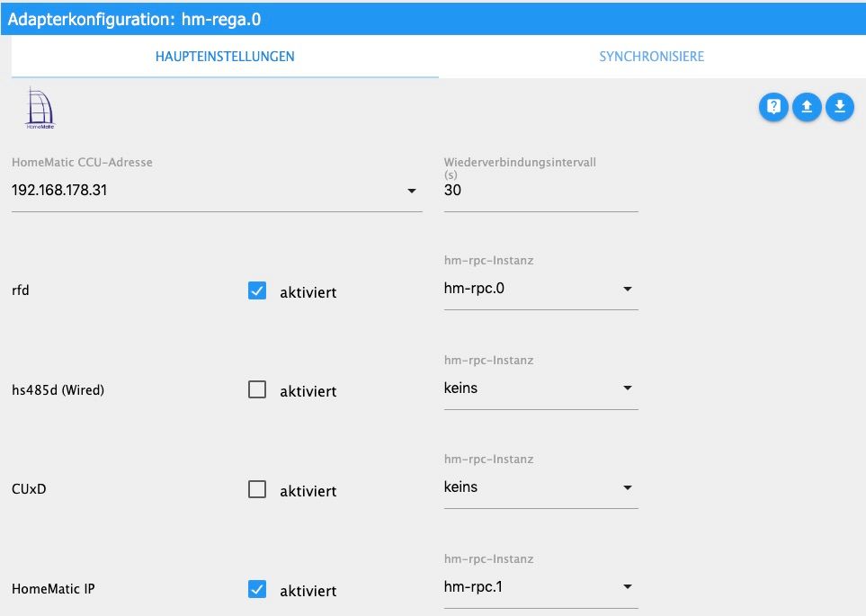Open the HomeMatic IP hm-rpc-Instanz dropdown

(540, 587)
